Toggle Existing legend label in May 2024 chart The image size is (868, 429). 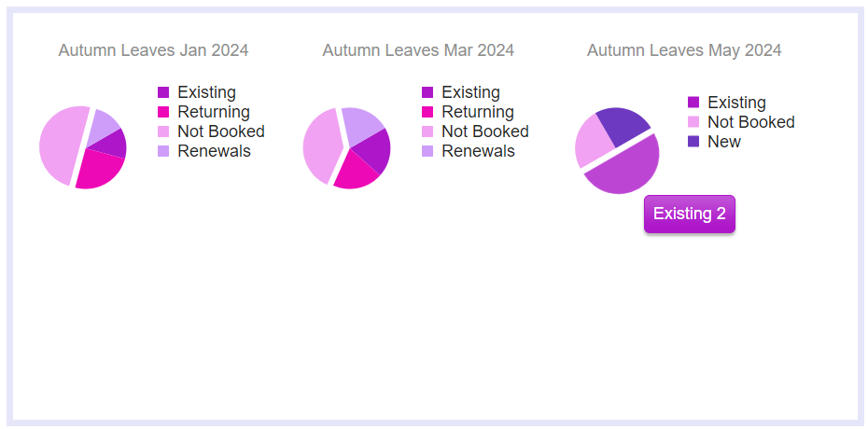tap(736, 103)
